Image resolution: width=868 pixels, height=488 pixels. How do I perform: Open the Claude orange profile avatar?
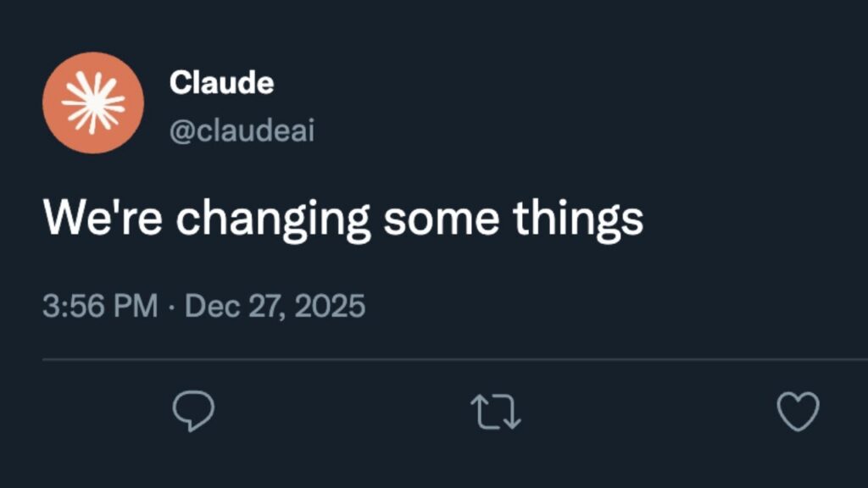tap(92, 103)
